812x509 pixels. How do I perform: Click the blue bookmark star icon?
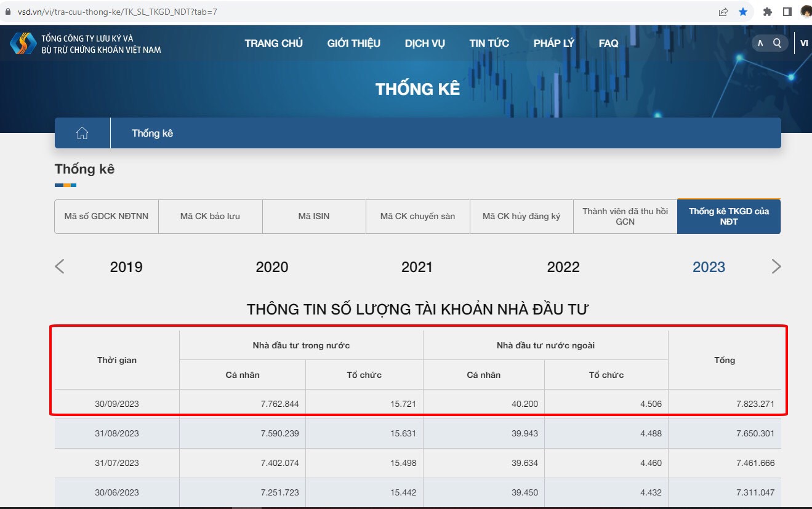743,12
